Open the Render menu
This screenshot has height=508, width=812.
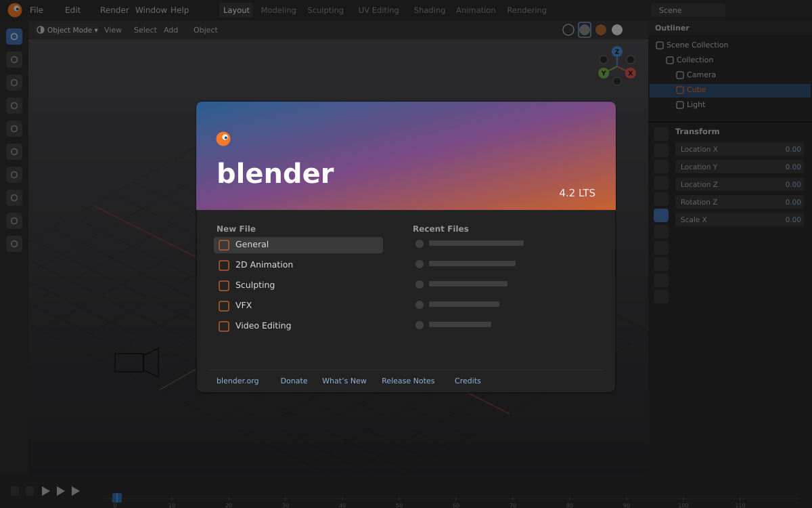click(114, 10)
